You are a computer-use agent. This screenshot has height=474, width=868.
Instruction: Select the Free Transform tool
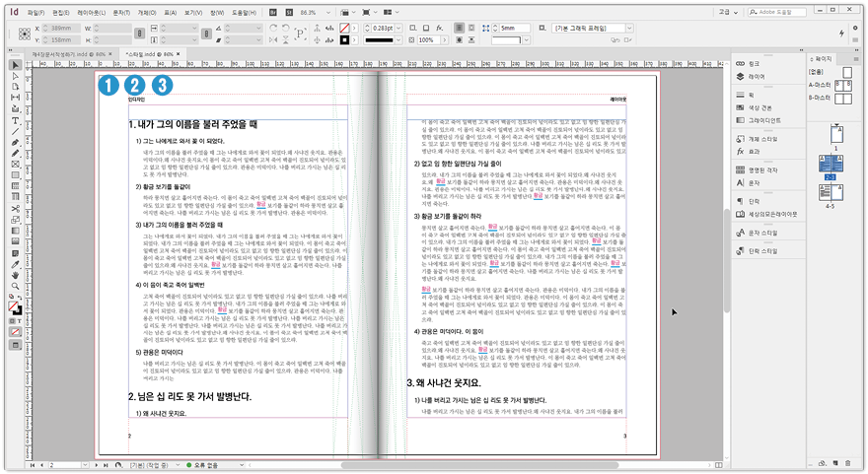point(16,220)
